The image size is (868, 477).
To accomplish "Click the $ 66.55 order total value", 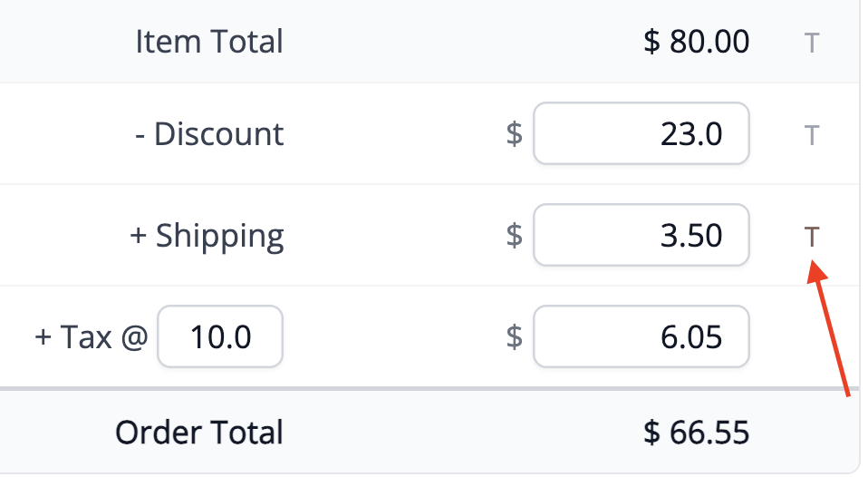I will click(x=697, y=433).
